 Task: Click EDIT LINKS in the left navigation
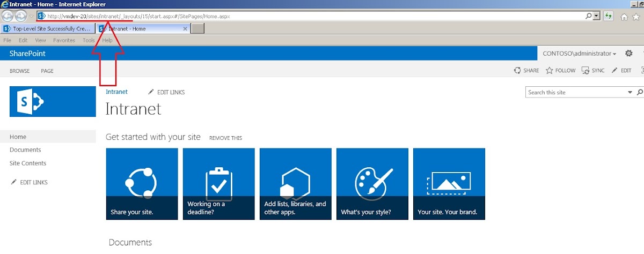pos(29,183)
